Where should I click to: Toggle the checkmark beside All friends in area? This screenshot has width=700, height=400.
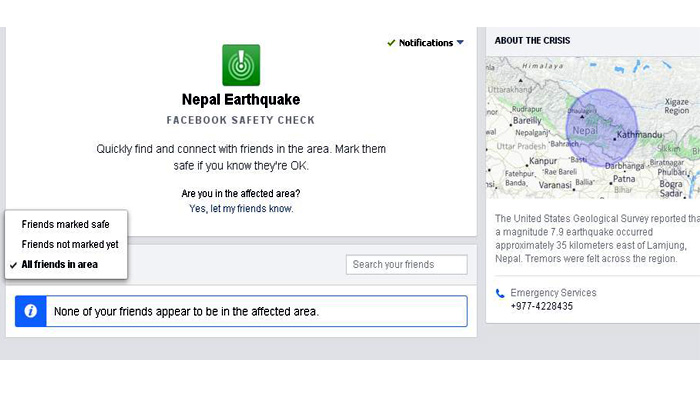13,265
